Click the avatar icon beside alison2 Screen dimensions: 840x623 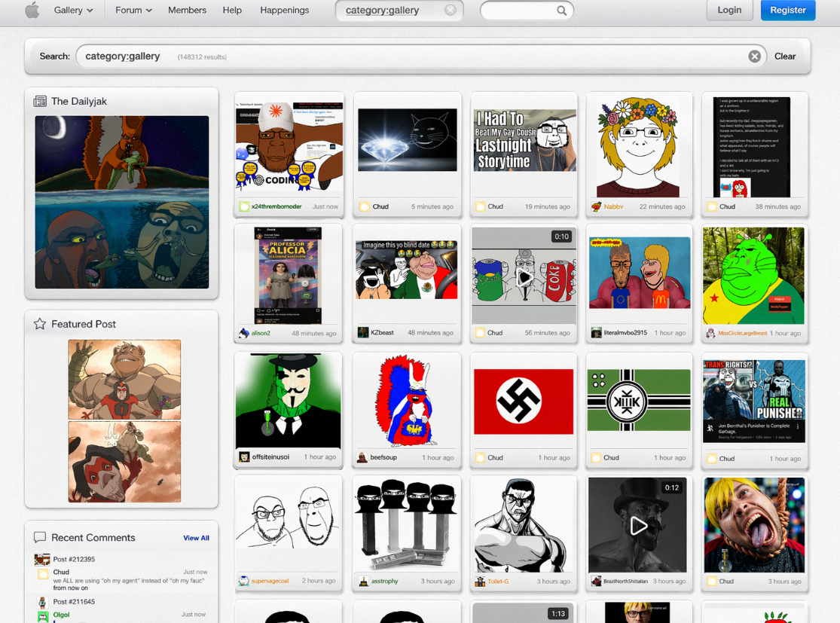pyautogui.click(x=244, y=333)
